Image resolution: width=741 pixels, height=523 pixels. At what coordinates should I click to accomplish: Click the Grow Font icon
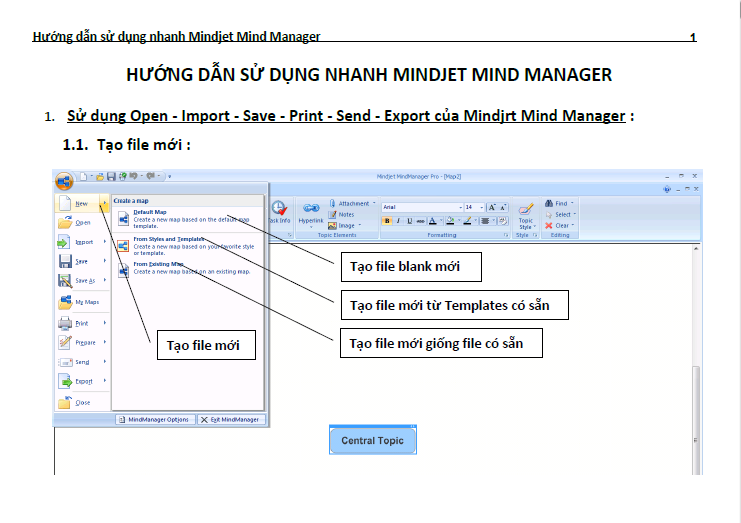click(x=492, y=207)
